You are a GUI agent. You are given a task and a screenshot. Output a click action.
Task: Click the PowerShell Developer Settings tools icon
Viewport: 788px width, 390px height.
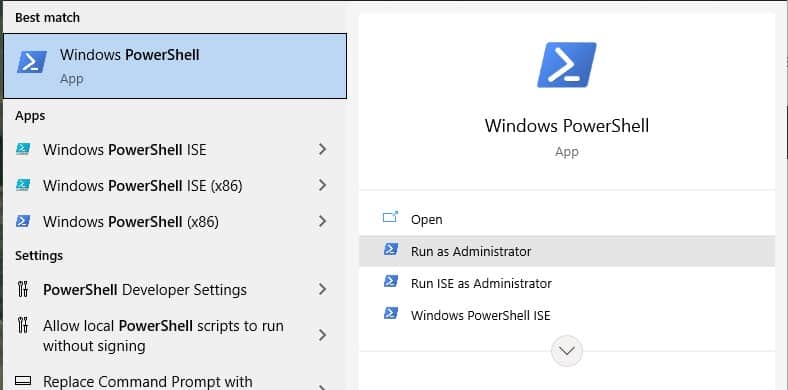point(23,289)
